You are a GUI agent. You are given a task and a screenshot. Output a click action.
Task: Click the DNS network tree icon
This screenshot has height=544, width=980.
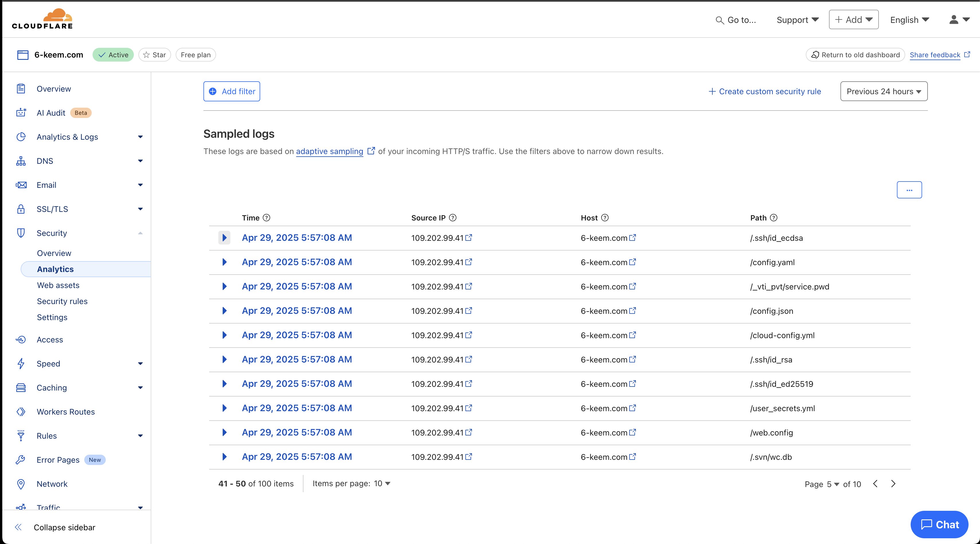point(21,161)
